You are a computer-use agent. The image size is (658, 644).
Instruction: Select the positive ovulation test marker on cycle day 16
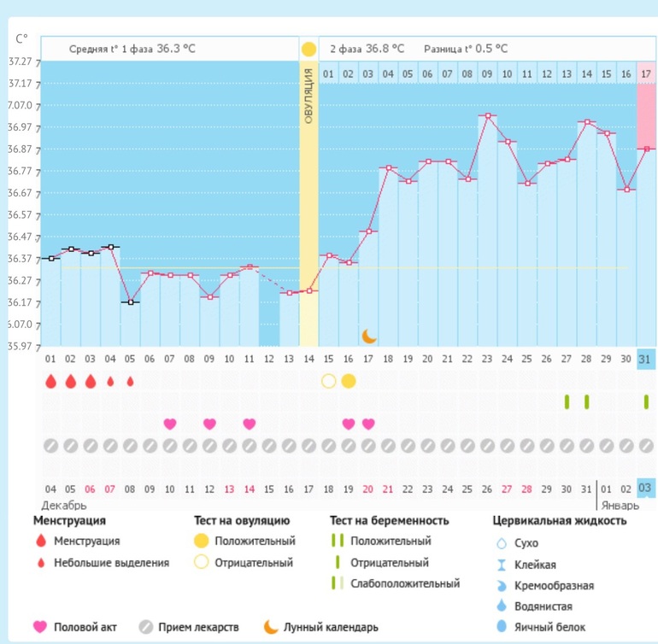click(348, 381)
